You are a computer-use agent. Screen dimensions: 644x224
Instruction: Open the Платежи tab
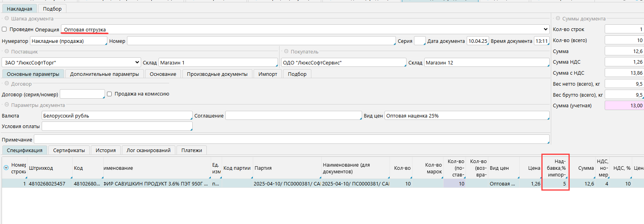coord(191,150)
